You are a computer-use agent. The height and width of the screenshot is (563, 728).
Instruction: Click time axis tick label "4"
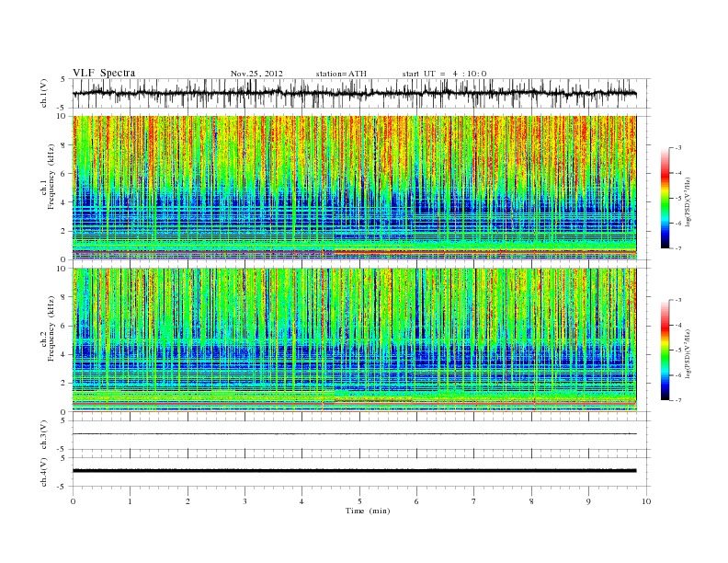[301, 501]
